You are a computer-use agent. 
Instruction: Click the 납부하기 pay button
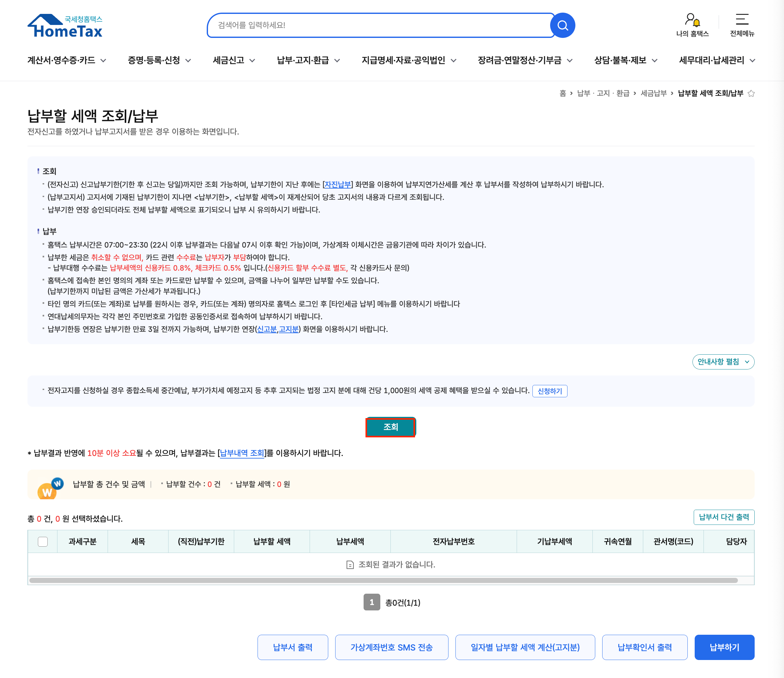click(x=725, y=647)
